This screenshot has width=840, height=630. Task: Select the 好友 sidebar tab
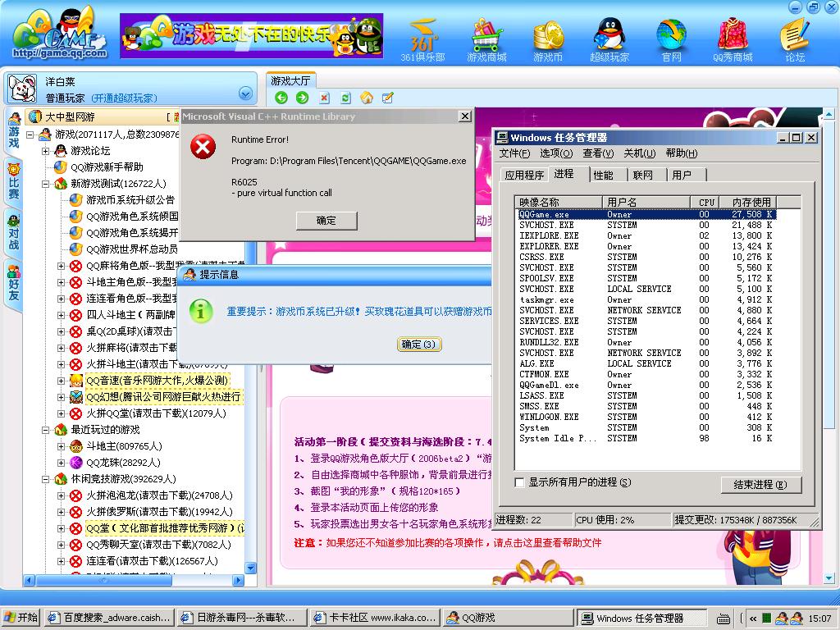[x=13, y=283]
